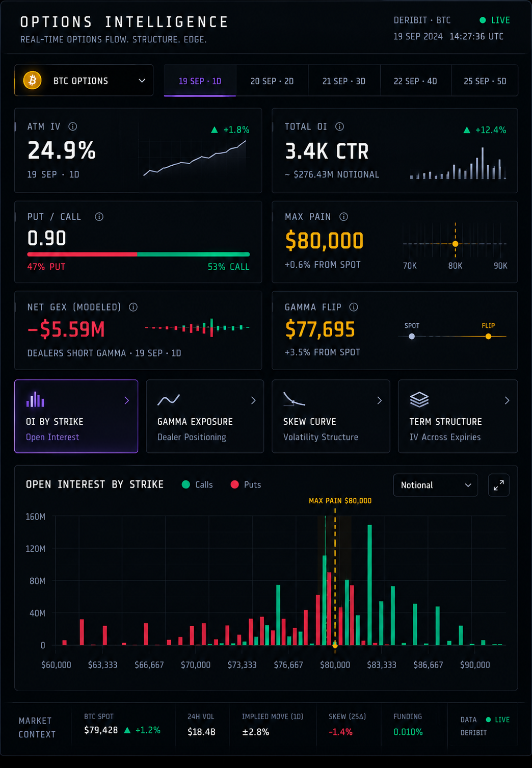The width and height of the screenshot is (532, 768).
Task: Click the Skew Curve icon
Action: coord(294,399)
